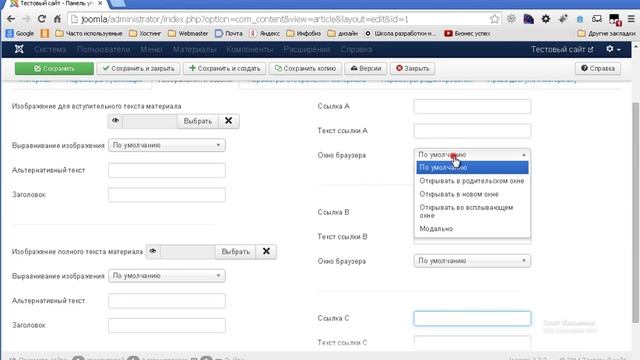Open the Почта bookmark

229,33
